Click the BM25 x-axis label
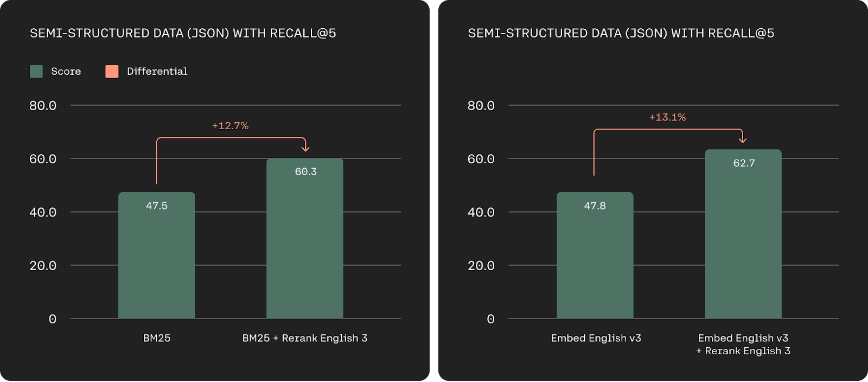This screenshot has height=382, width=868. pyautogui.click(x=157, y=338)
